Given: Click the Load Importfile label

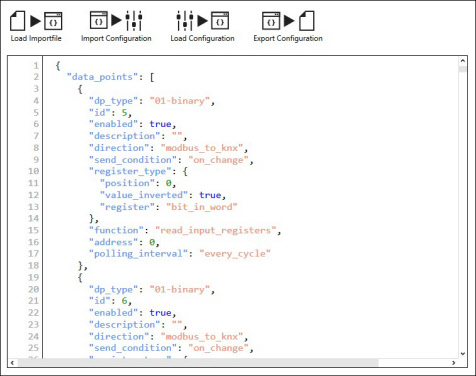Looking at the screenshot, I should [36, 38].
